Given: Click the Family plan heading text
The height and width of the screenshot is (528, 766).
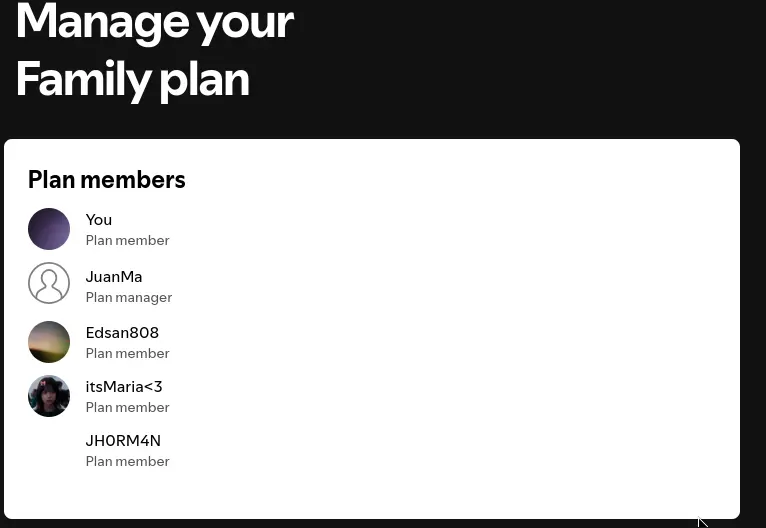Looking at the screenshot, I should pyautogui.click(x=133, y=79).
